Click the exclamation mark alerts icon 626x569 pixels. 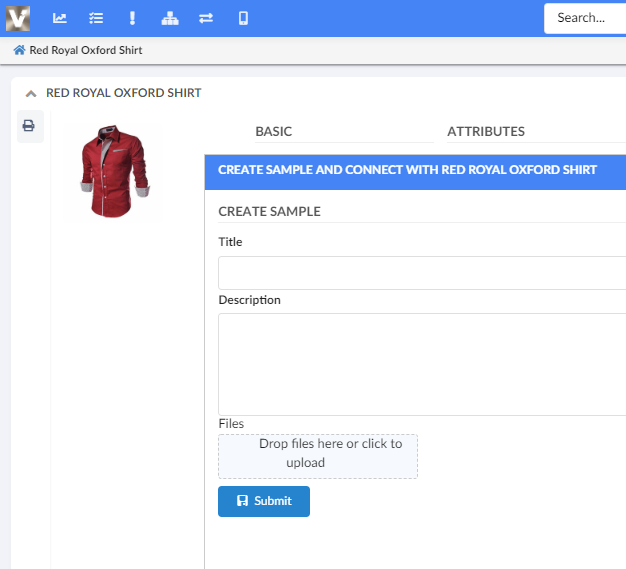click(133, 18)
